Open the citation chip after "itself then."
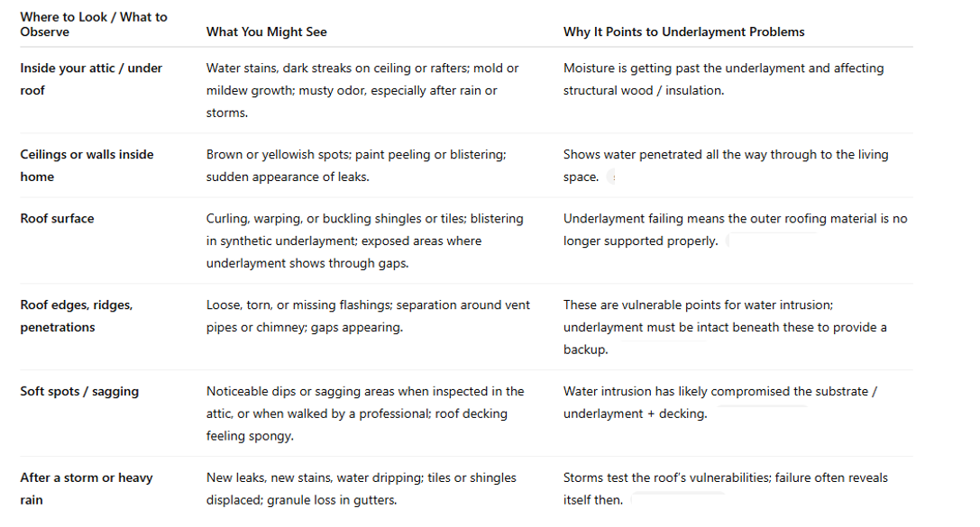The image size is (980, 527). [678, 500]
